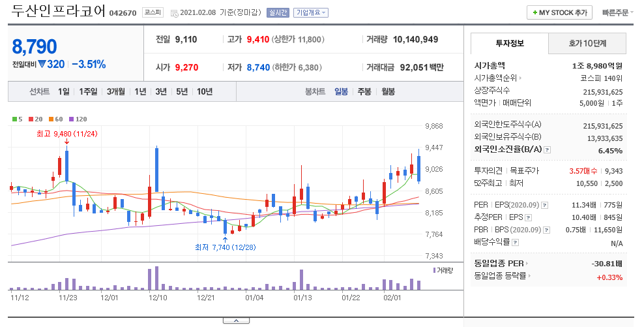Click the -3.51% change rate
This screenshot has height=327, width=644.
[89, 65]
